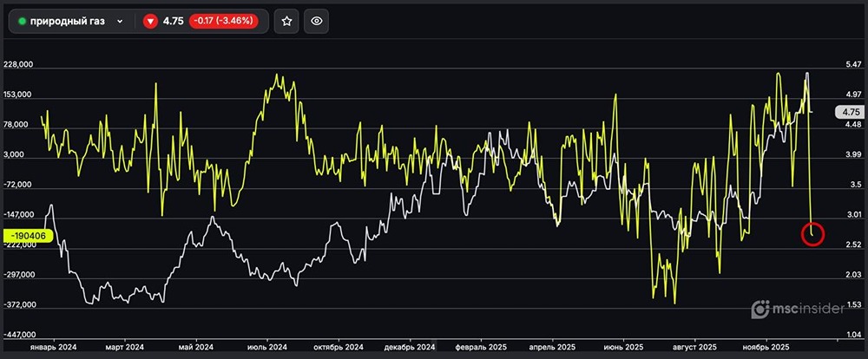Open the природный газ instrument dropdown
The height and width of the screenshot is (359, 868).
point(71,21)
